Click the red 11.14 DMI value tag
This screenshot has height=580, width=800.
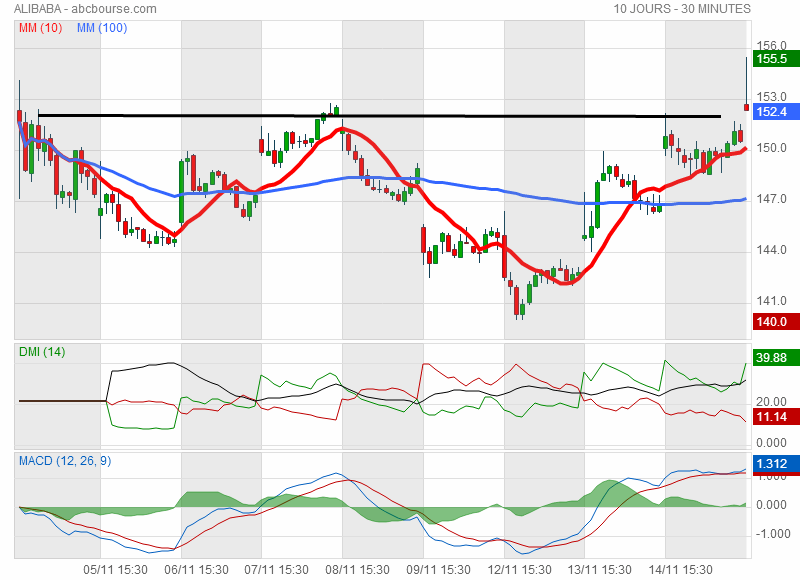pos(776,417)
